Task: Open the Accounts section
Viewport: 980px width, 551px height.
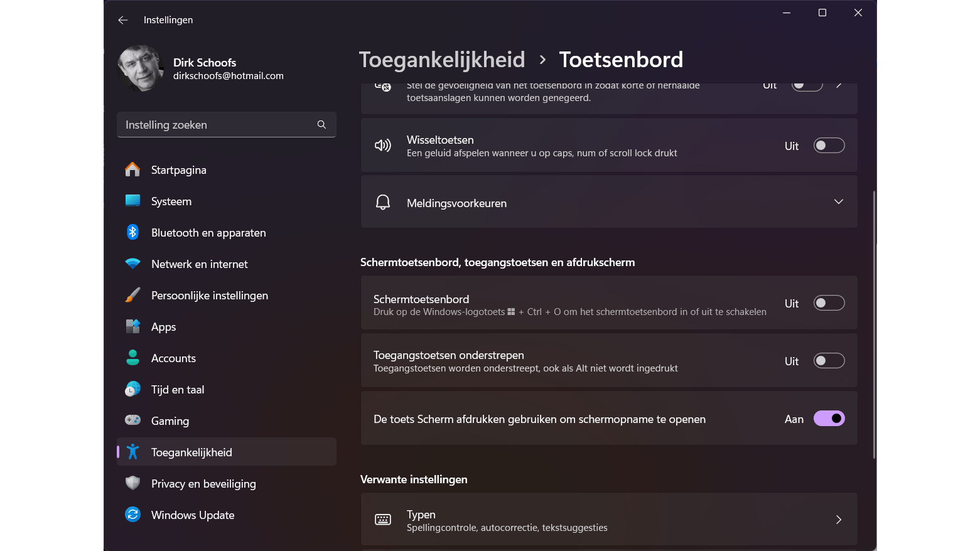Action: [173, 358]
